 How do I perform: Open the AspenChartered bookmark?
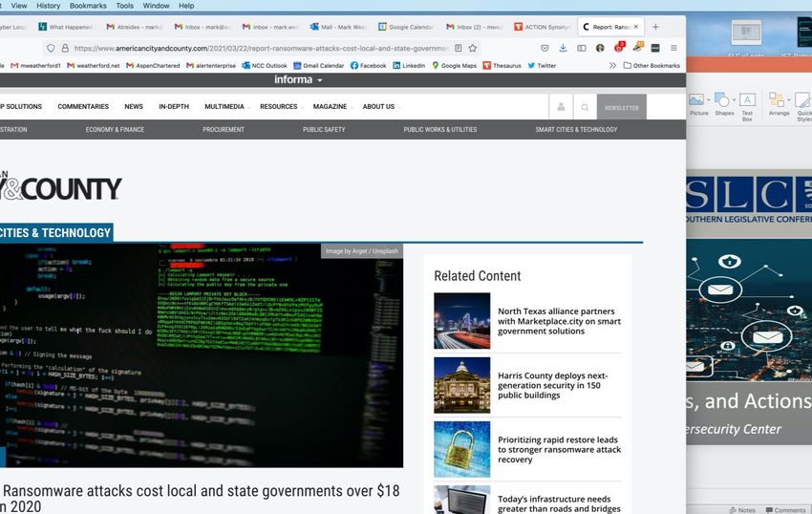point(153,65)
